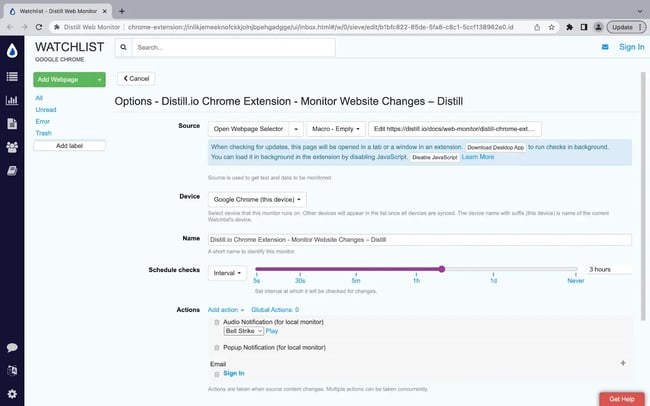Screen dimensions: 650x406
Task: Click the Chrome Update button
Action: [x=626, y=27]
